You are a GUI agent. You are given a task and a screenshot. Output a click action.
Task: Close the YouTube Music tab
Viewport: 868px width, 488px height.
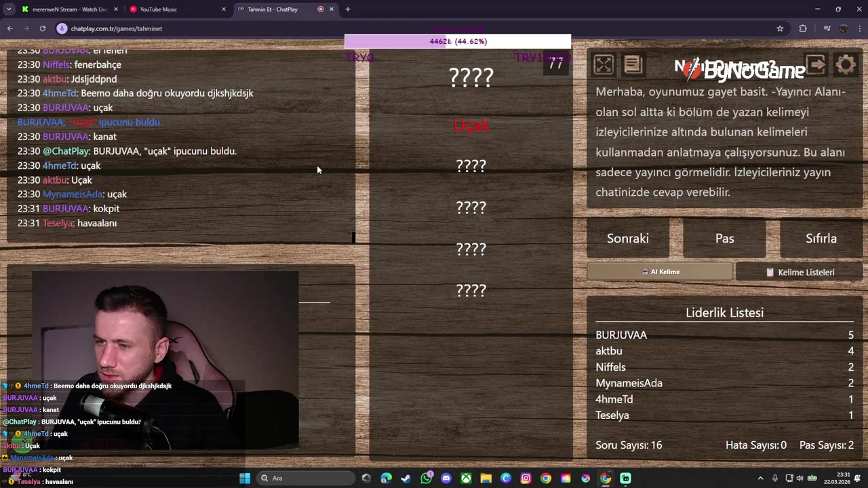click(x=224, y=9)
